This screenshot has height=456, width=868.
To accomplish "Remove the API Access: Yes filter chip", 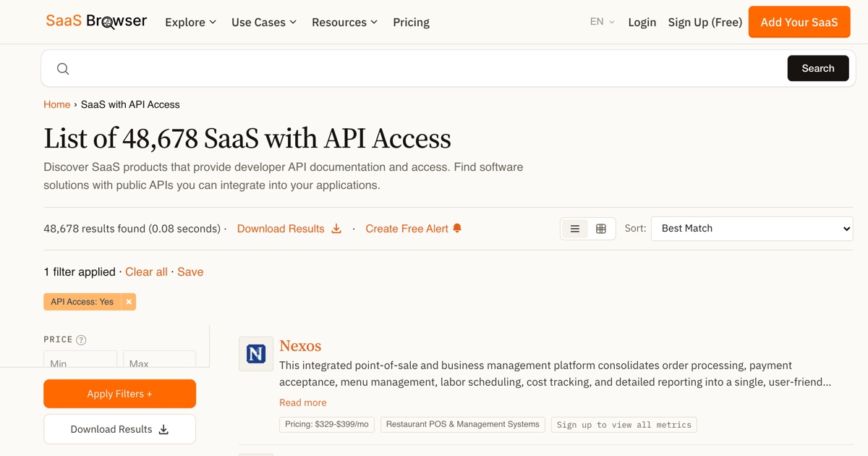I will tap(129, 302).
